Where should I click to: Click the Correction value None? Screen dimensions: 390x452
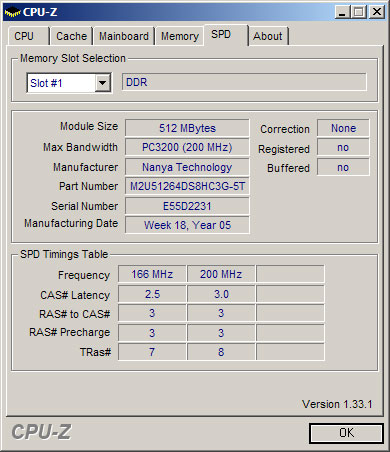(x=343, y=128)
